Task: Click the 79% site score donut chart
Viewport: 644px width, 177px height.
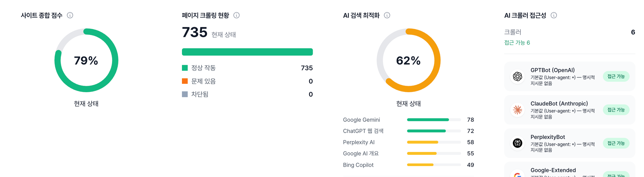Action: (x=86, y=60)
